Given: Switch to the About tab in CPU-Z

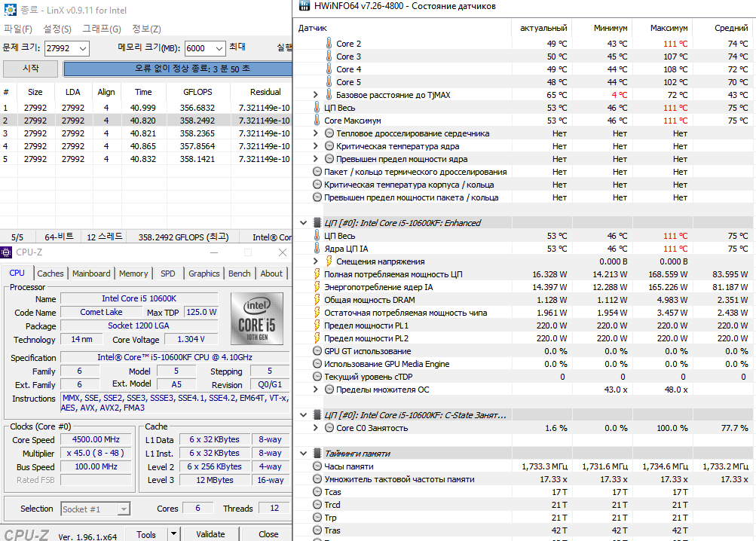Looking at the screenshot, I should [271, 274].
